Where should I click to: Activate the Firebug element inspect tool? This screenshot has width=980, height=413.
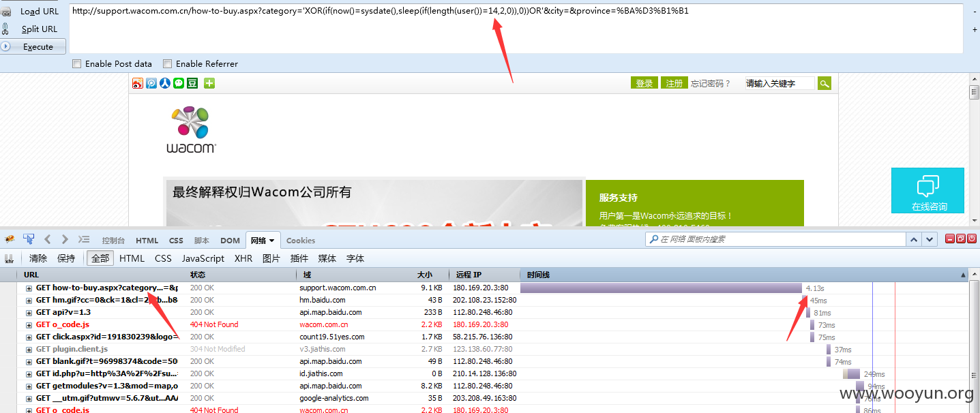29,239
